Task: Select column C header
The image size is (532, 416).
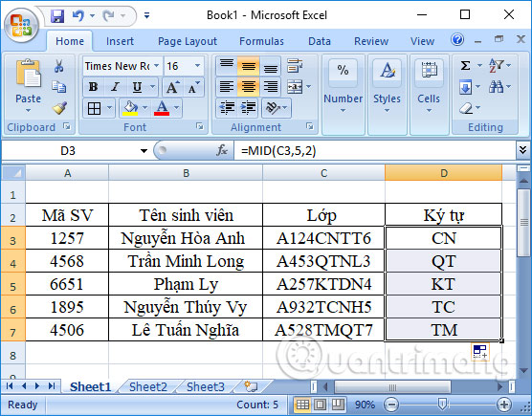Action: click(323, 173)
